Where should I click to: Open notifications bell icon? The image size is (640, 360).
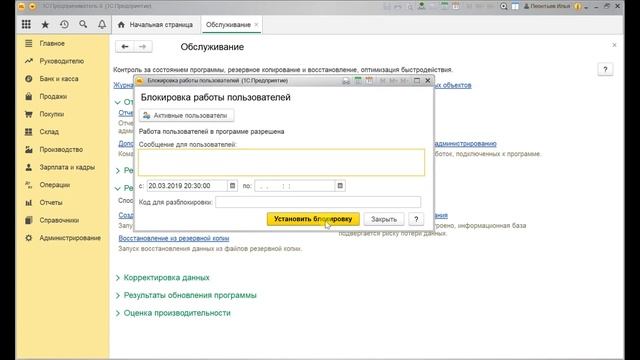click(x=102, y=24)
